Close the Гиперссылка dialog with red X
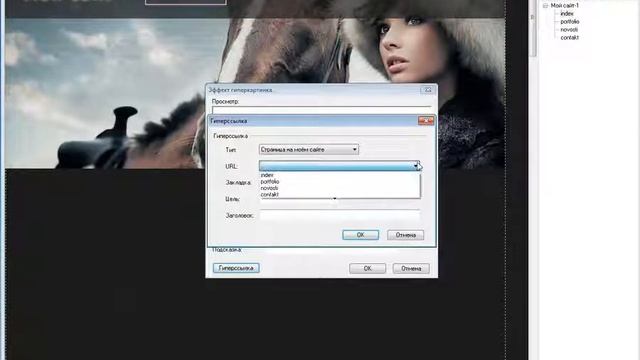Screen dimensions: 640x360 [x=426, y=121]
